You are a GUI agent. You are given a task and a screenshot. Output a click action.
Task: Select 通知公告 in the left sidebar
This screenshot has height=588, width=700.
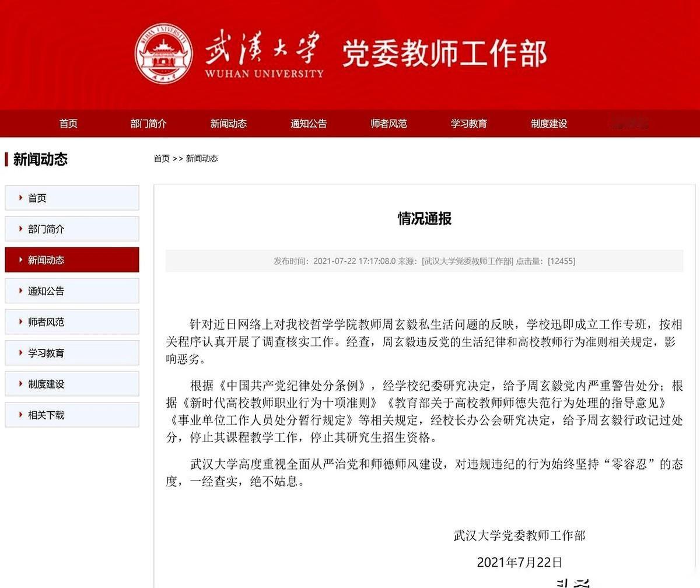[x=72, y=290]
